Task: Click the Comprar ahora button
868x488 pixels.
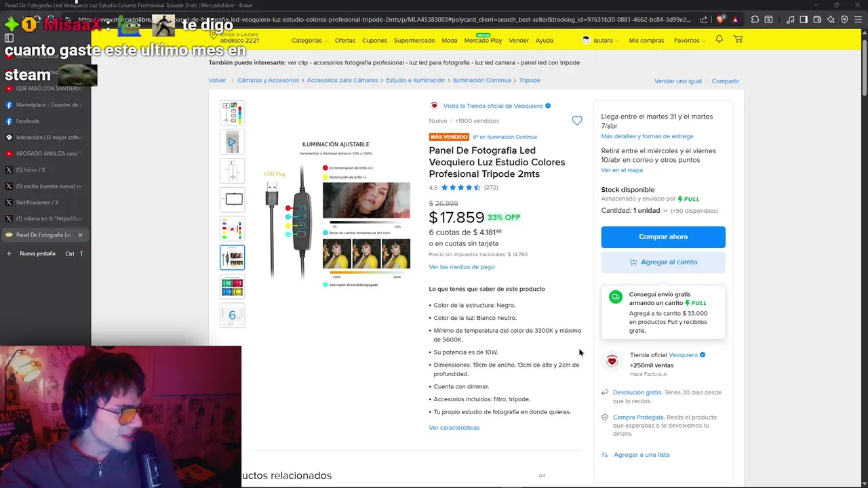Action: (x=663, y=237)
